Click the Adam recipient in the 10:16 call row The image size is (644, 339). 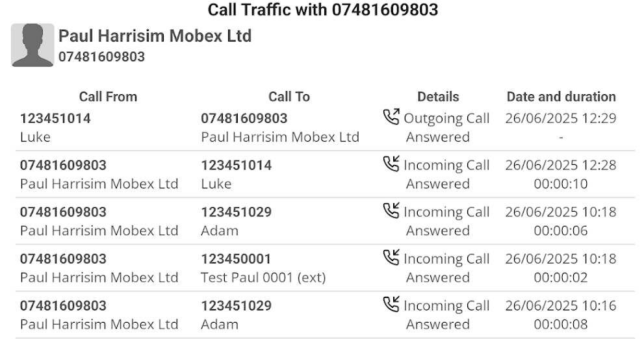click(220, 324)
